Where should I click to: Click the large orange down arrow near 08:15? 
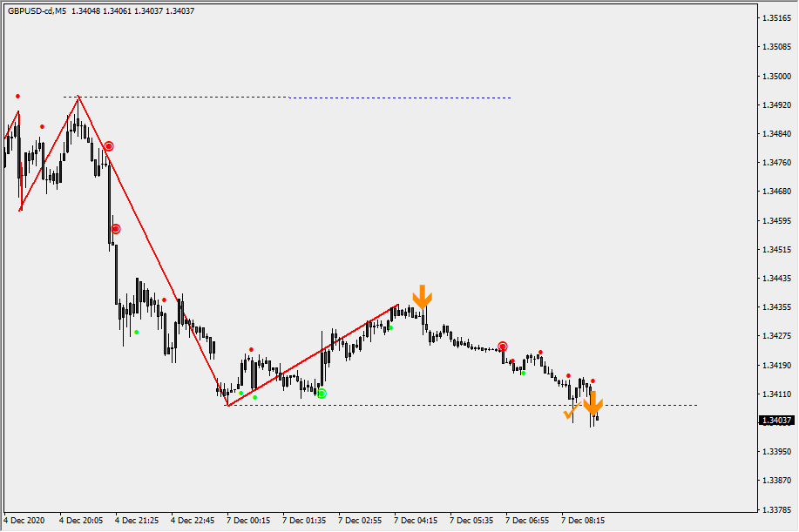[x=592, y=403]
